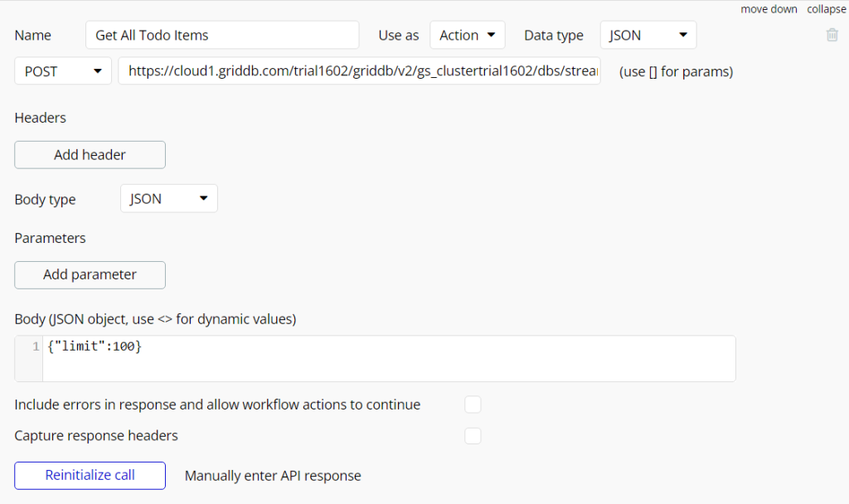This screenshot has height=504, width=849.
Task: Click the "Add parameter" button
Action: point(90,274)
